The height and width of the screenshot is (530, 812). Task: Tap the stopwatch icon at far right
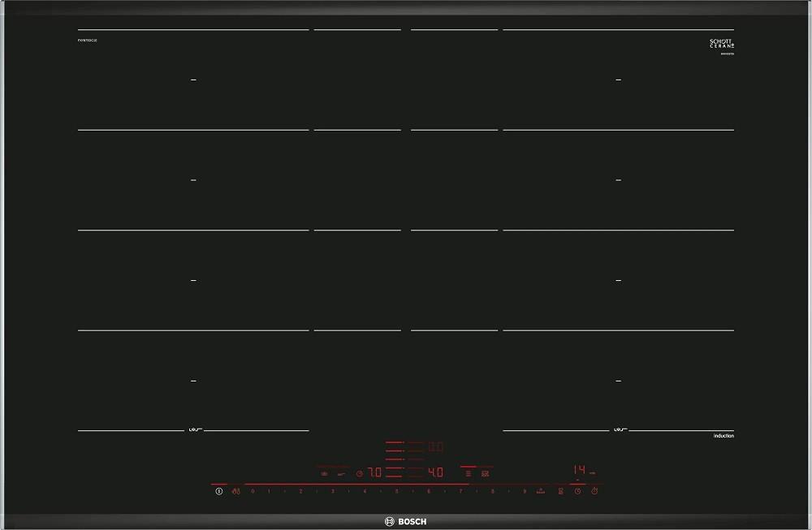click(x=594, y=491)
